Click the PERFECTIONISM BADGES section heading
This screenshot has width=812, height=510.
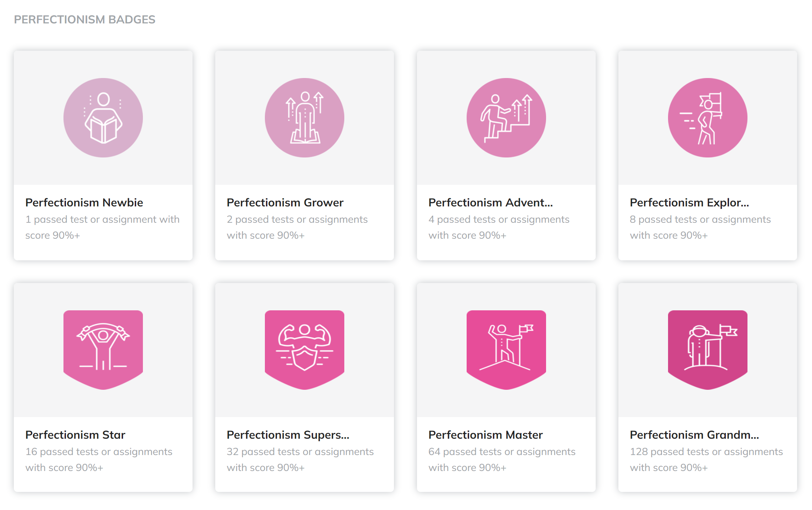(x=84, y=20)
